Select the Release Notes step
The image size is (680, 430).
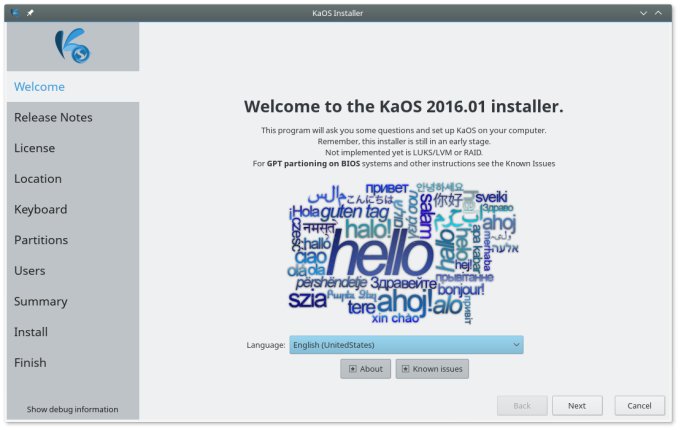click(73, 117)
